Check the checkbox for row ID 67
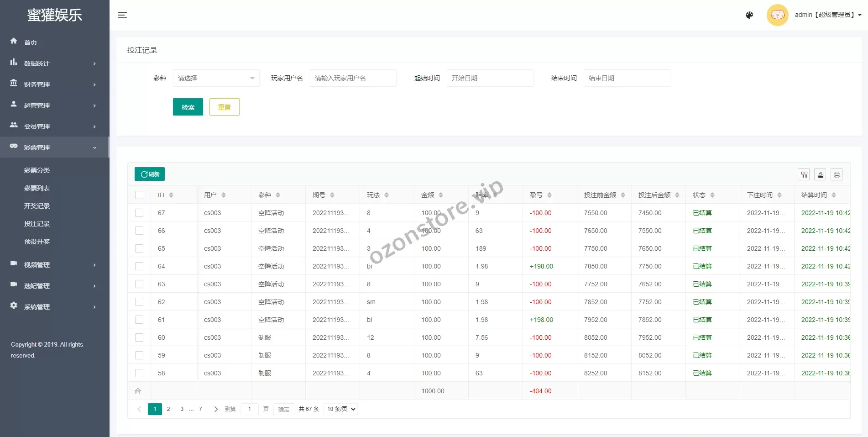This screenshot has height=437, width=868. coord(139,213)
